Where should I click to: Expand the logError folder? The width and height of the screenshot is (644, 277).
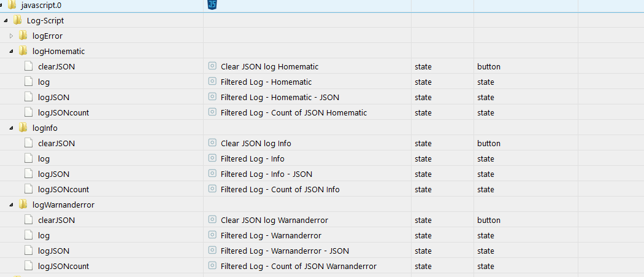(x=11, y=36)
